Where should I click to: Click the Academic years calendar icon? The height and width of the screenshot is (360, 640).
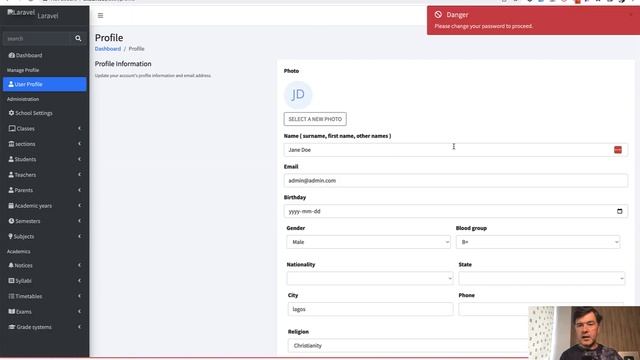(11, 206)
